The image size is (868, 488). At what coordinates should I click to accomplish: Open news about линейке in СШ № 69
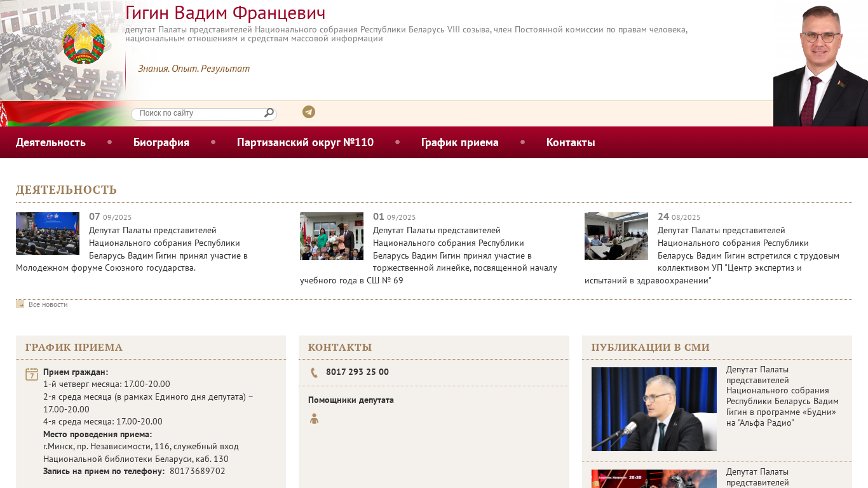428,255
